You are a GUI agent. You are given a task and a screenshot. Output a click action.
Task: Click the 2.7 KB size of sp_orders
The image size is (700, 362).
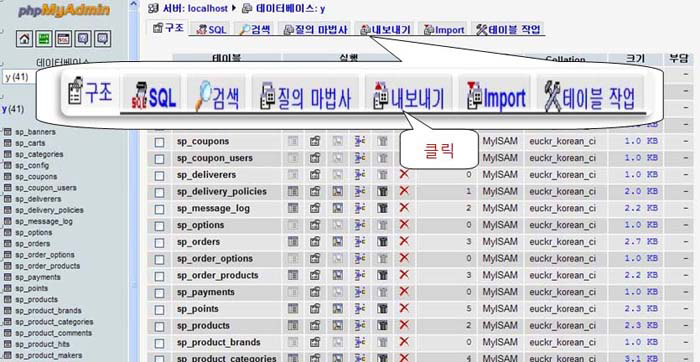click(641, 241)
